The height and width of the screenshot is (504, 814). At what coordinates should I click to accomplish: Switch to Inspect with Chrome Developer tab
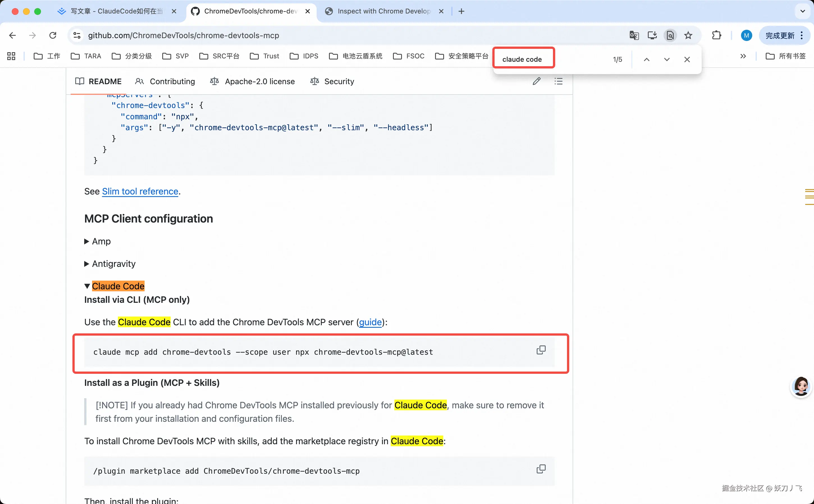[383, 11]
